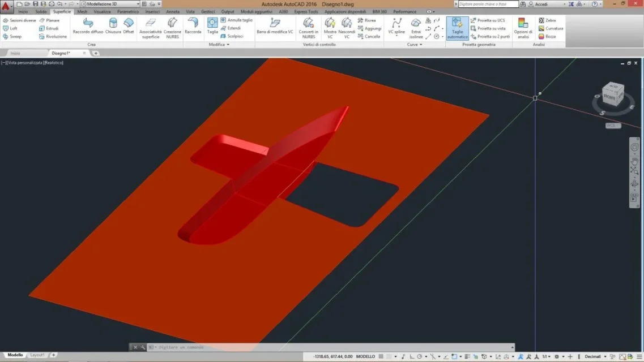Run Zebra surface analysis
The image size is (644, 362).
pyautogui.click(x=547, y=20)
